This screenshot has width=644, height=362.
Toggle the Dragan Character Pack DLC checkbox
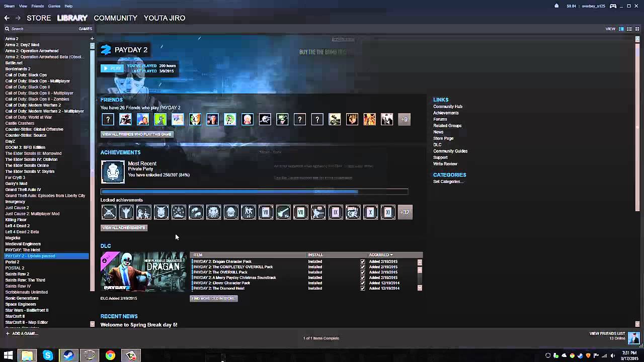point(363,261)
